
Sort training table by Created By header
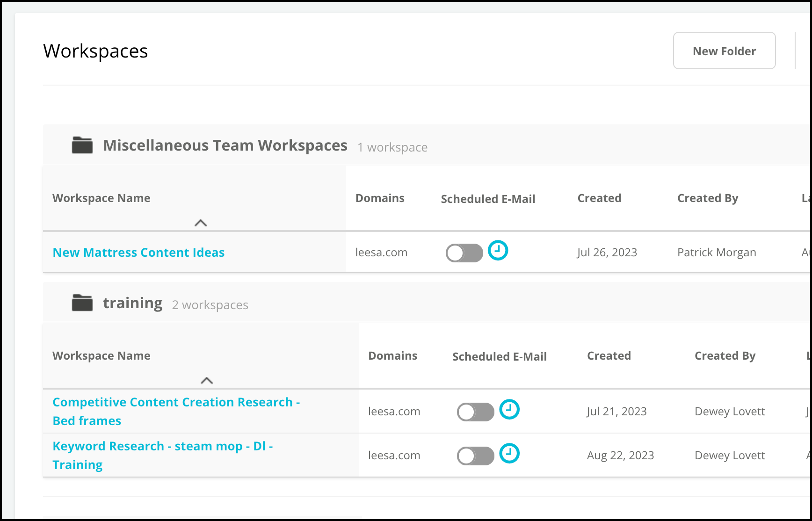point(725,356)
